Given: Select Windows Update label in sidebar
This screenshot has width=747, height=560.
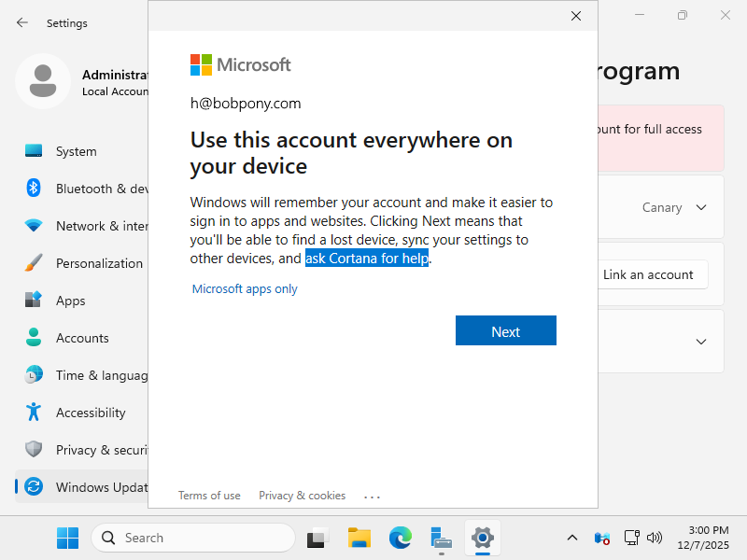Looking at the screenshot, I should pyautogui.click(x=102, y=487).
